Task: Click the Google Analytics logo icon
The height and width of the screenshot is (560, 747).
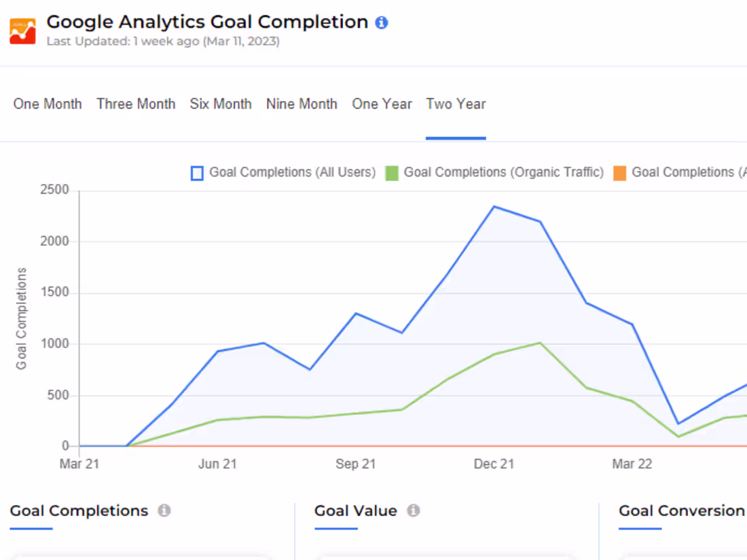Action: coord(22,31)
